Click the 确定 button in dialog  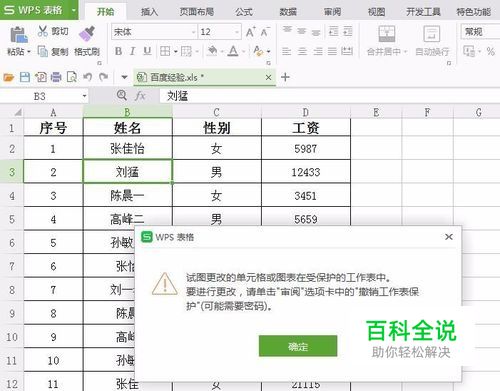pyautogui.click(x=298, y=346)
